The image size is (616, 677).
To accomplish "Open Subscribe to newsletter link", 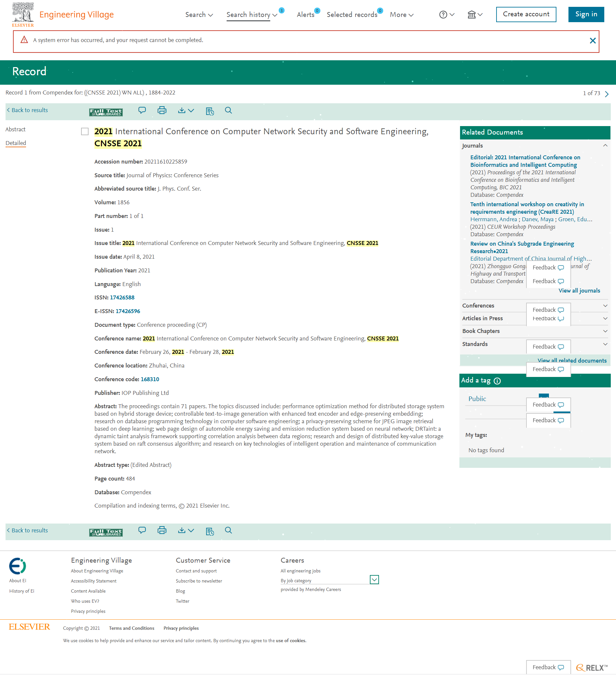I will [199, 581].
